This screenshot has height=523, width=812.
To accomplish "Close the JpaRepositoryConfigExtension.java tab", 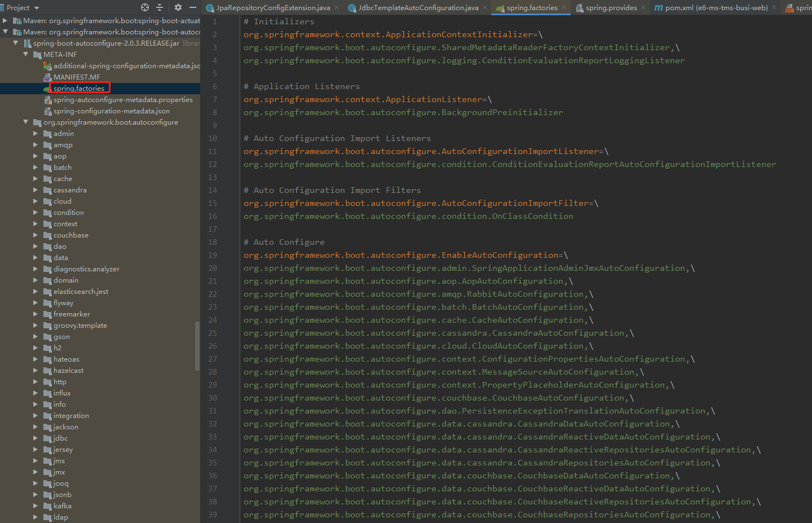I will click(337, 8).
